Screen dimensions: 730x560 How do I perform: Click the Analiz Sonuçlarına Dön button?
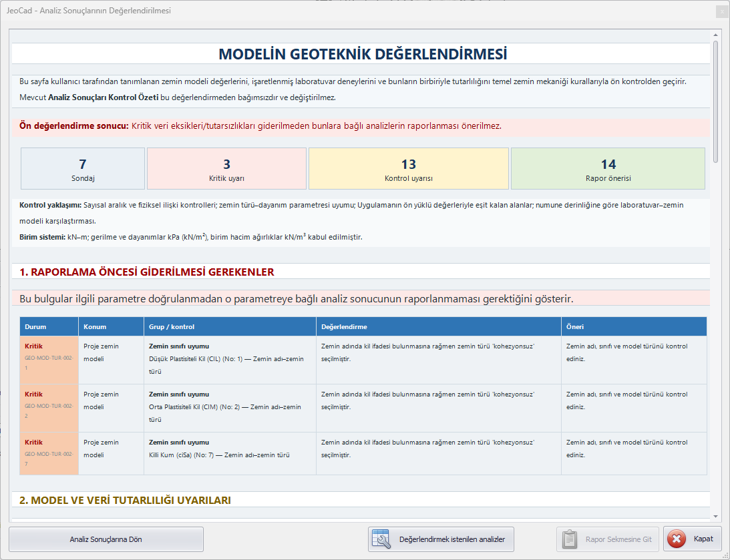point(106,539)
